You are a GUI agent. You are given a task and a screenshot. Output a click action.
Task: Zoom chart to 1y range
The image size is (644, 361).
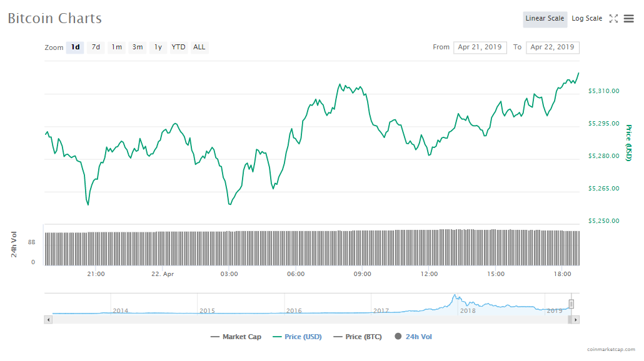pyautogui.click(x=158, y=47)
